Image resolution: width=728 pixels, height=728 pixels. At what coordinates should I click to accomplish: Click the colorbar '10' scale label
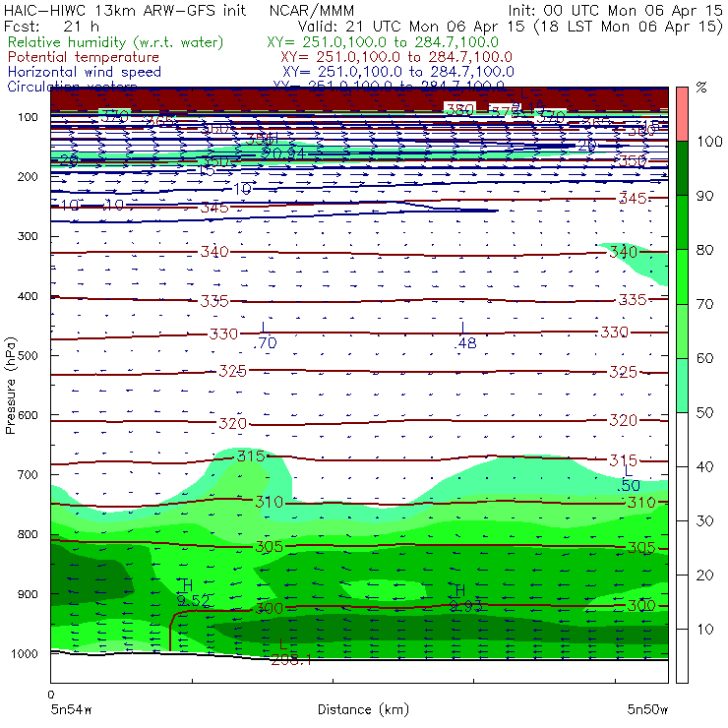[x=704, y=630]
